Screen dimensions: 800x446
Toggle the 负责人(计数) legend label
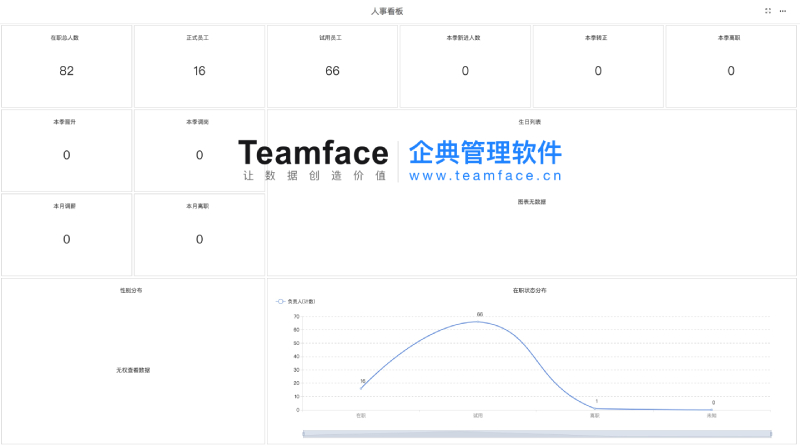click(302, 302)
